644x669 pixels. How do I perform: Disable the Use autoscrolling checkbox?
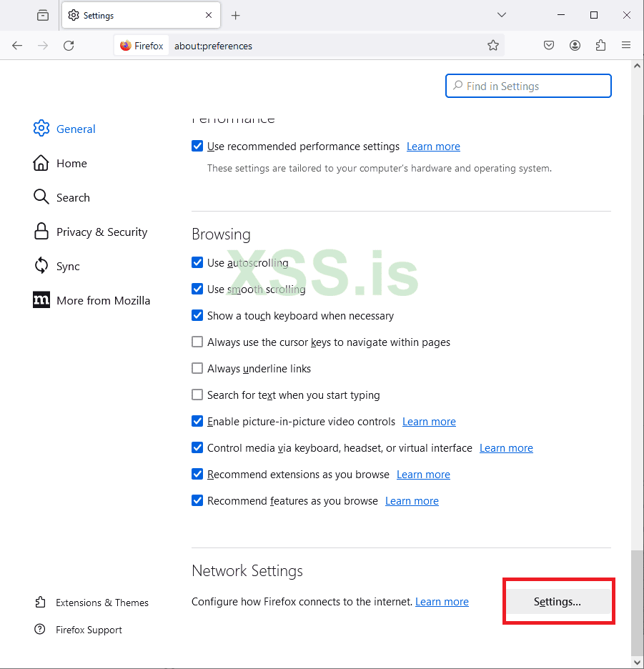click(198, 262)
